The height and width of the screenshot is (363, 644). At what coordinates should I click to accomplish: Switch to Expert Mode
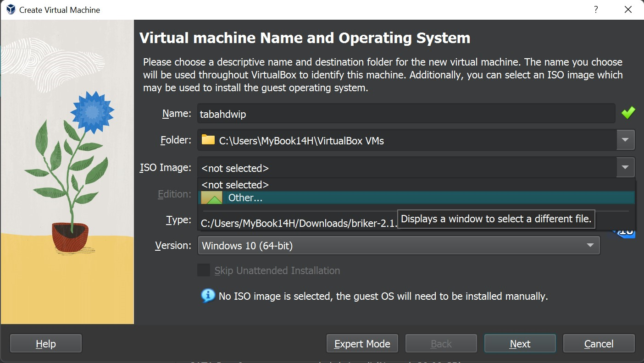pos(362,344)
